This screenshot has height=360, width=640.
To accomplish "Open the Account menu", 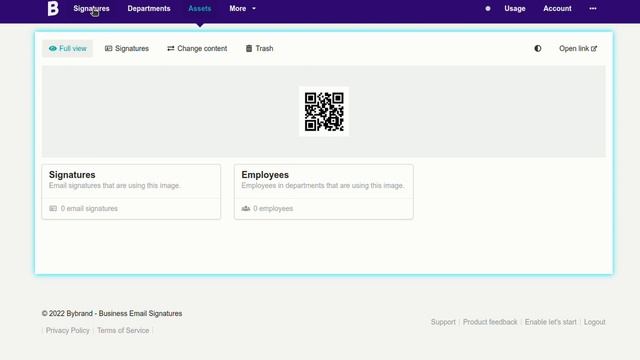I will 557,9.
